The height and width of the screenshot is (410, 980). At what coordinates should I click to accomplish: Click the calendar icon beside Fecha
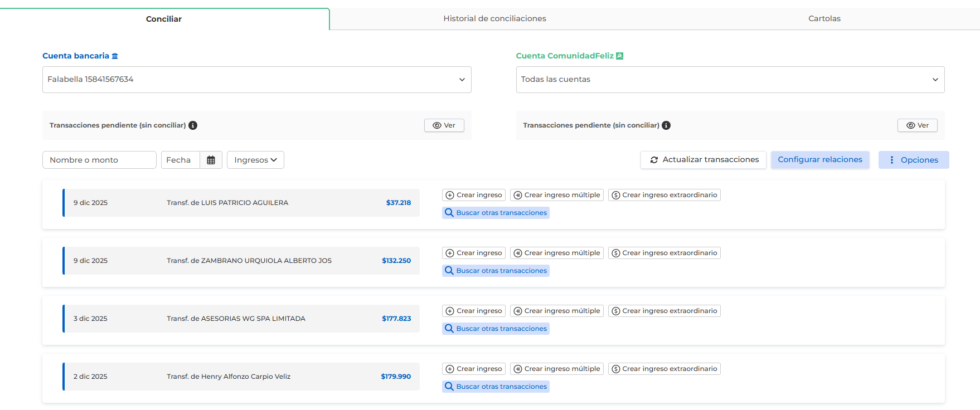pyautogui.click(x=211, y=160)
